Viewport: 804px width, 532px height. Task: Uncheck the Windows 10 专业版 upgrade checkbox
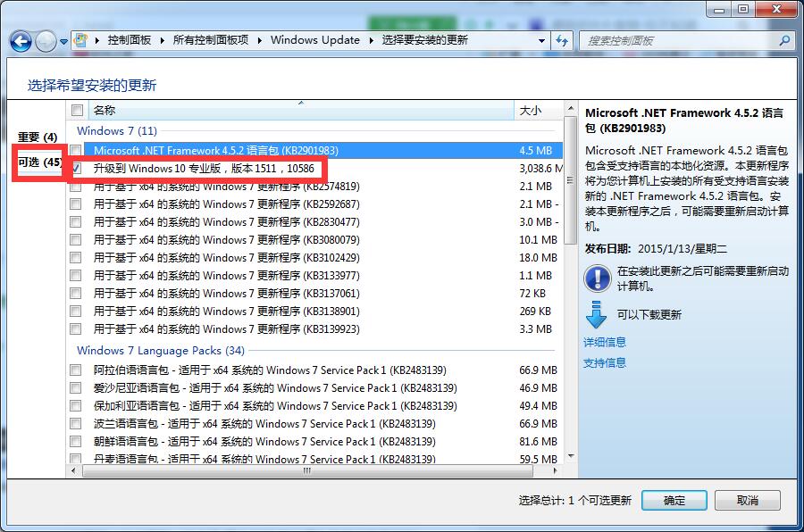pyautogui.click(x=77, y=168)
